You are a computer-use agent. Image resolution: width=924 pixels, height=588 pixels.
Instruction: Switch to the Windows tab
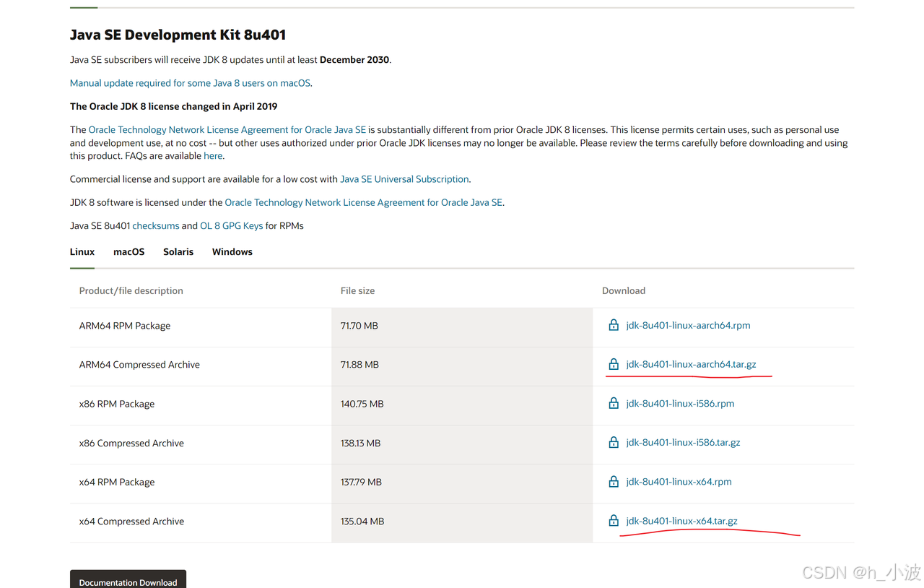coord(232,252)
